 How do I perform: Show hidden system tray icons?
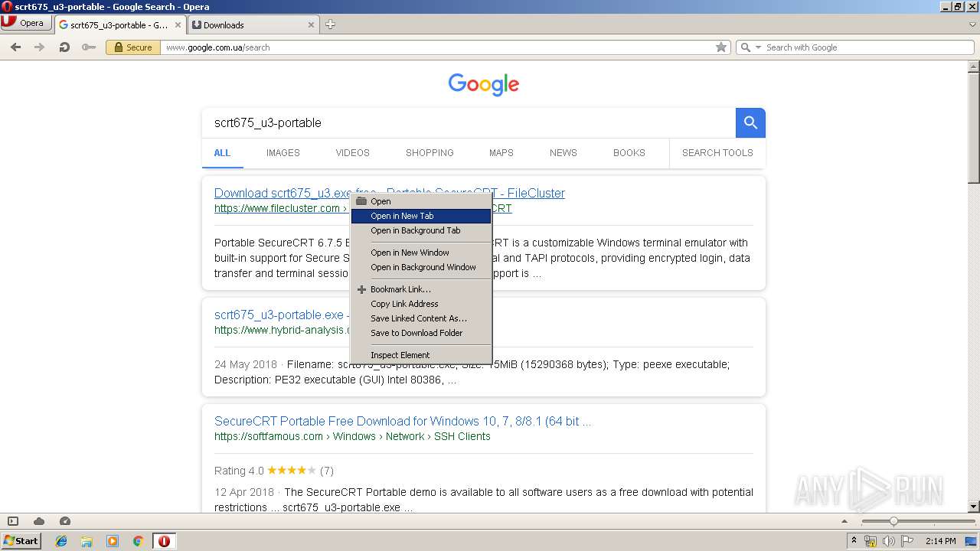click(x=854, y=541)
